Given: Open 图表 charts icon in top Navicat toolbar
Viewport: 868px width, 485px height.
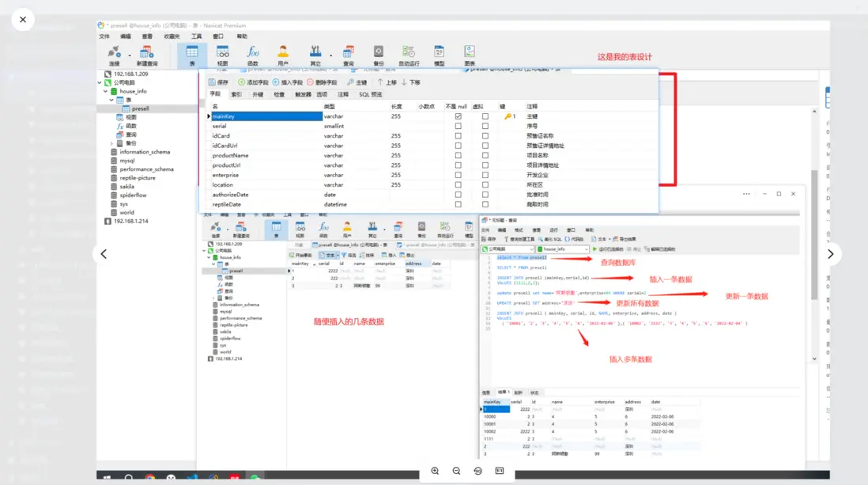Looking at the screenshot, I should click(470, 55).
